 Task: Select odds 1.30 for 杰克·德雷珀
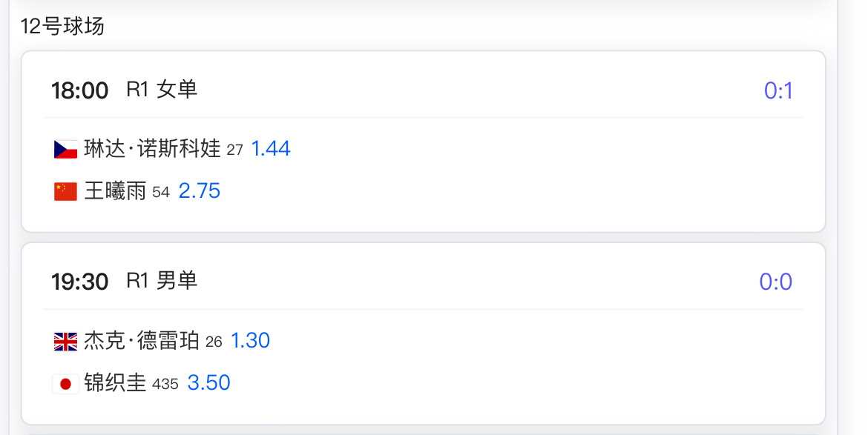click(x=250, y=340)
